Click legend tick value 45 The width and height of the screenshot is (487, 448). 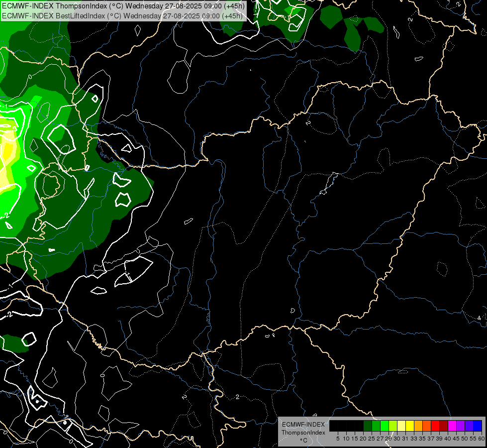coord(456,439)
